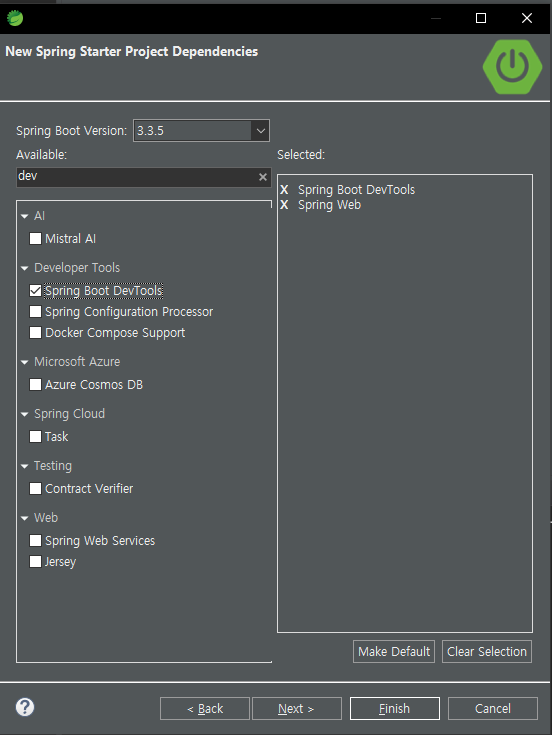Enable Spring Configuration Processor checkbox
The height and width of the screenshot is (735, 552).
tap(35, 312)
